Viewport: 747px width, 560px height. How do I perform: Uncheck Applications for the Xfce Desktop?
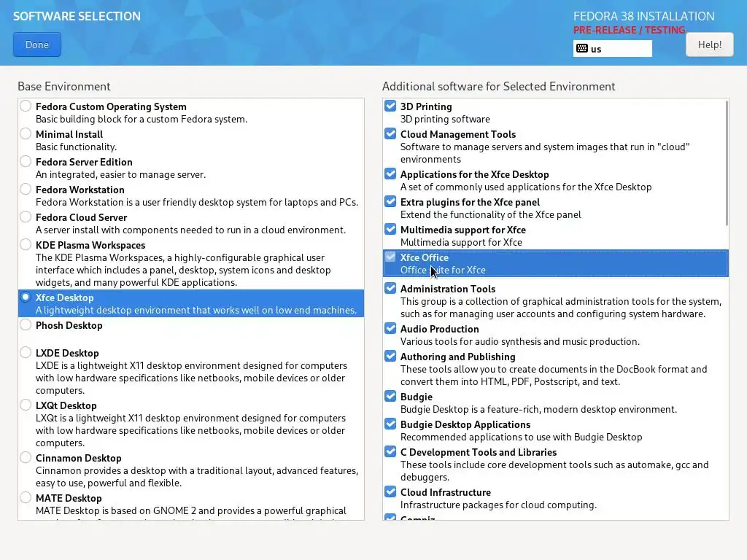tap(390, 174)
